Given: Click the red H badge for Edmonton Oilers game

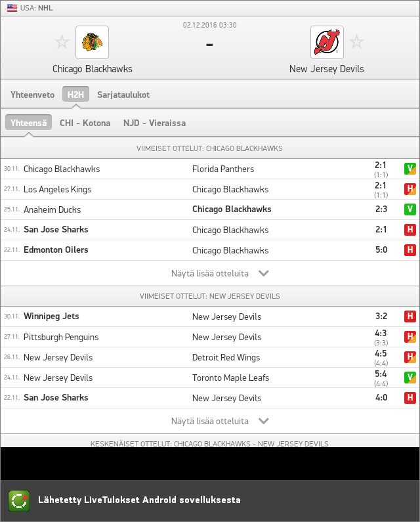Looking at the screenshot, I should [x=410, y=250].
